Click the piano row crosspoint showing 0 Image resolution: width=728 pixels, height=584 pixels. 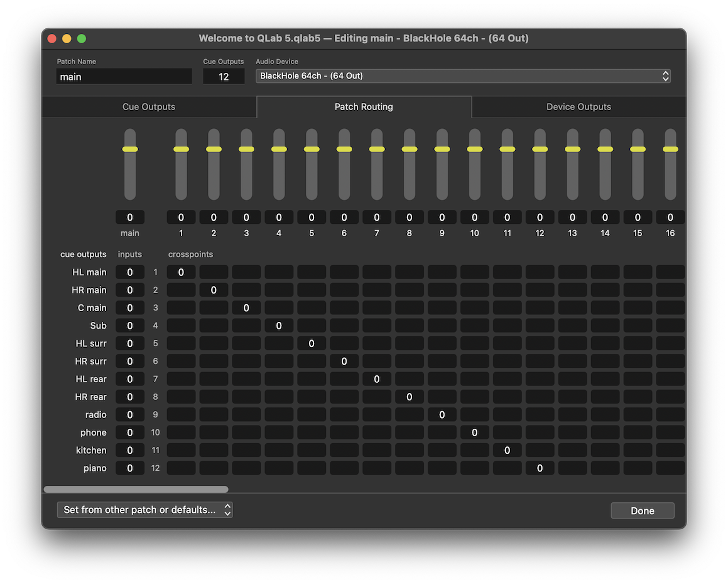(x=540, y=468)
